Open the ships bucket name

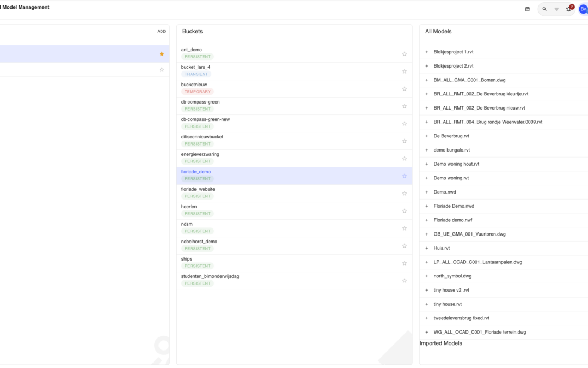[x=186, y=259]
